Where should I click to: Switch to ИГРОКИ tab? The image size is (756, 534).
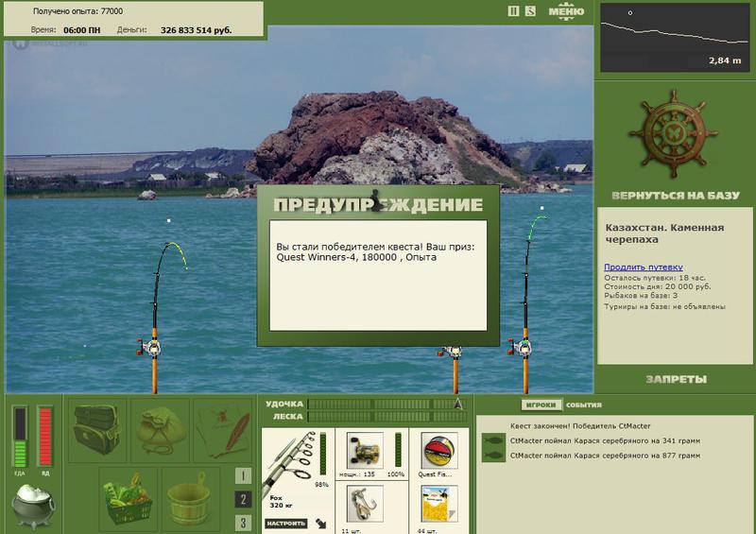click(x=541, y=405)
